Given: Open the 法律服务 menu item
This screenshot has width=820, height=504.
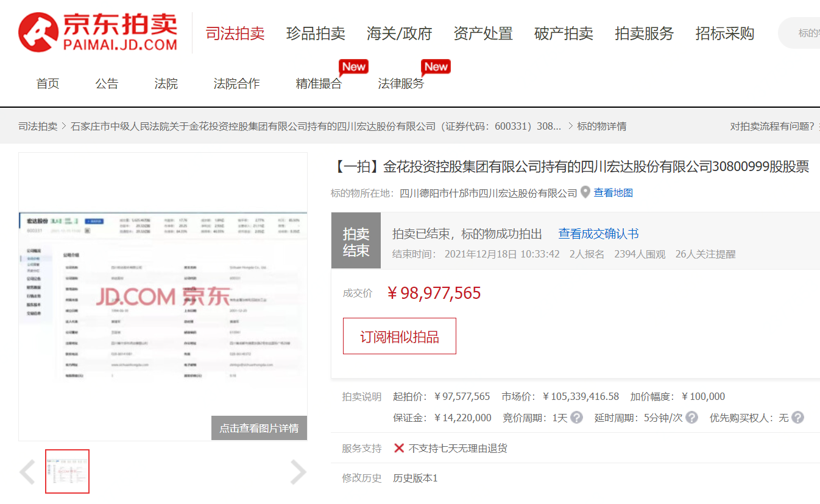Looking at the screenshot, I should pos(401,84).
